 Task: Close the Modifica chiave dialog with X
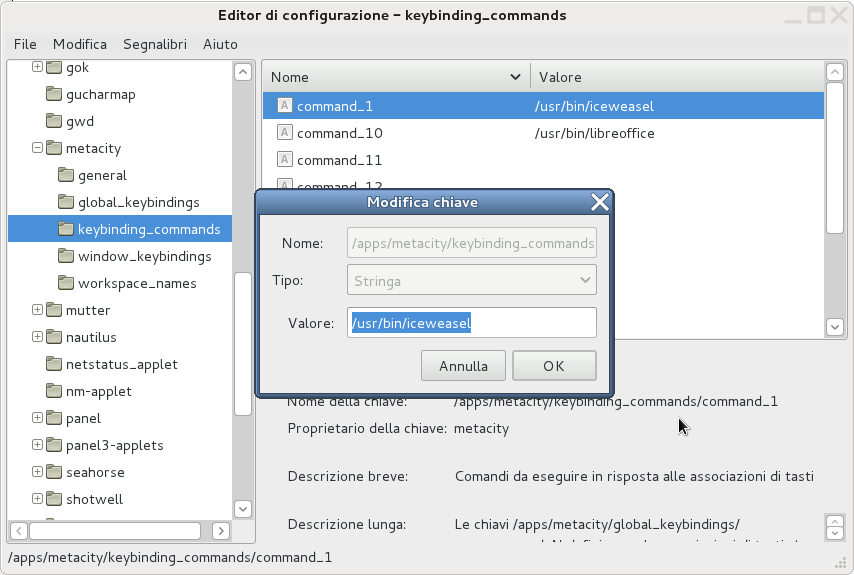pos(600,203)
